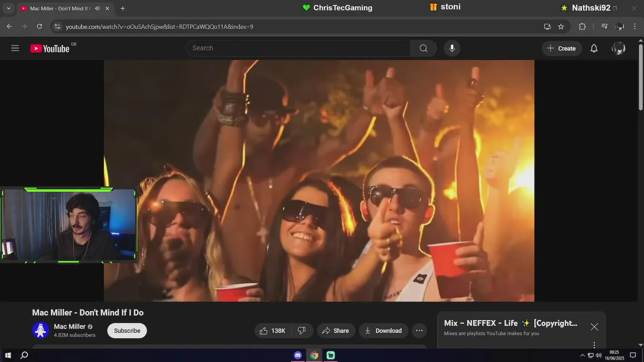Open the Create menu

coord(561,48)
